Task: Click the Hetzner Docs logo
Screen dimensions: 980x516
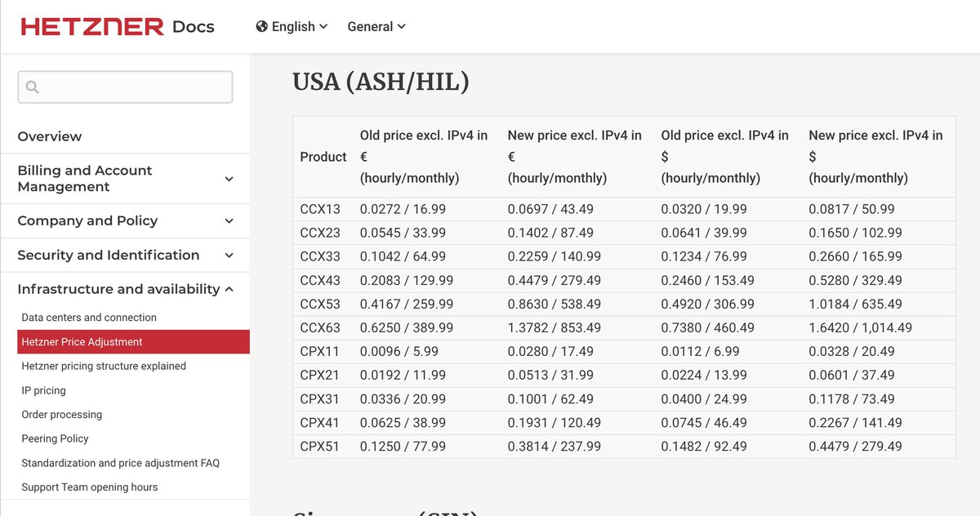Action: pos(118,27)
